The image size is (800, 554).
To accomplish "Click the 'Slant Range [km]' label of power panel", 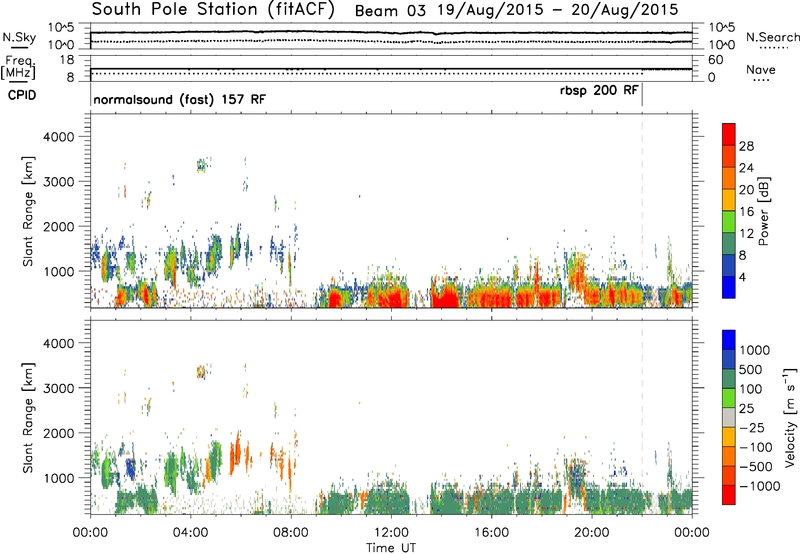I will [x=28, y=211].
